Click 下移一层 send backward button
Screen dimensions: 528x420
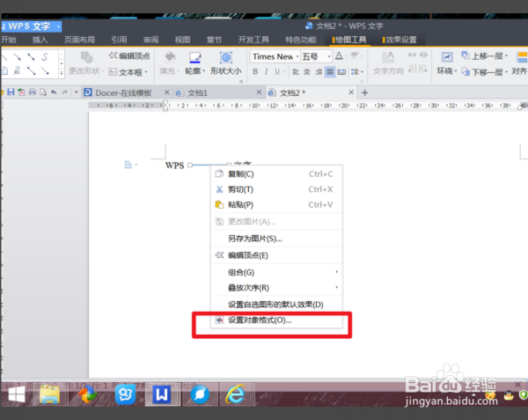[484, 71]
